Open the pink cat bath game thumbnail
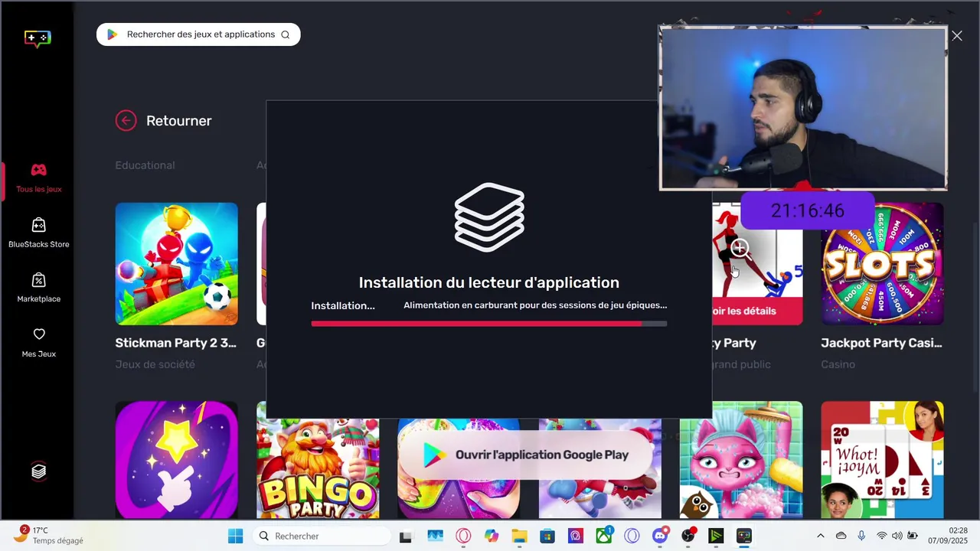The height and width of the screenshot is (551, 980). coord(741,460)
